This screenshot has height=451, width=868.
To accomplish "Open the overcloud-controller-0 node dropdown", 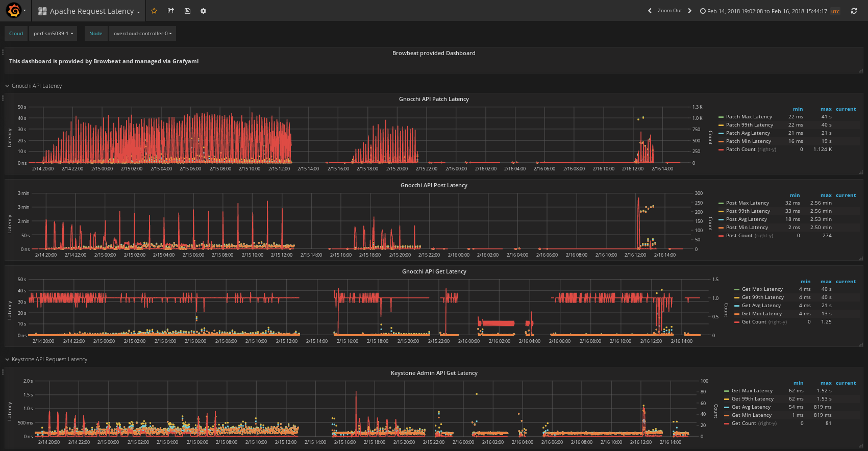I will tap(142, 34).
